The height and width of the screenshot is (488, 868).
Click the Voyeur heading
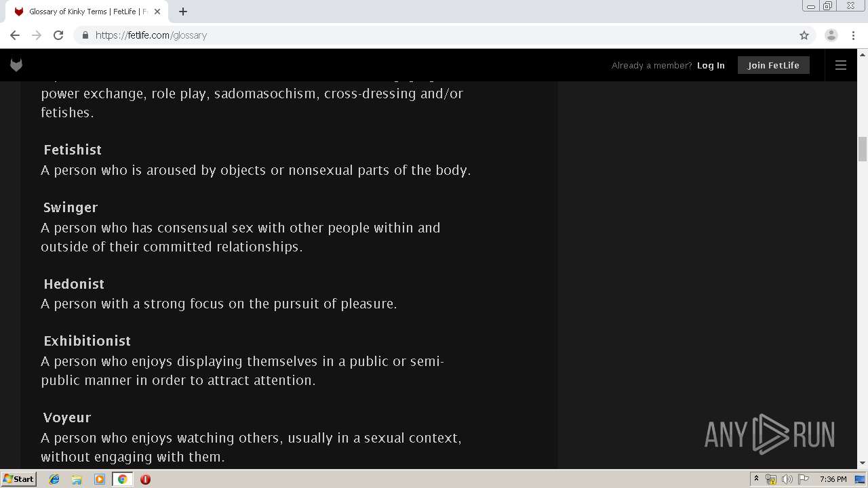pos(67,418)
